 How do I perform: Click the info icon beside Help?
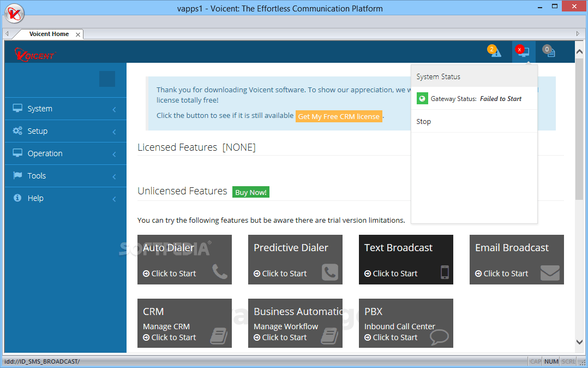17,198
